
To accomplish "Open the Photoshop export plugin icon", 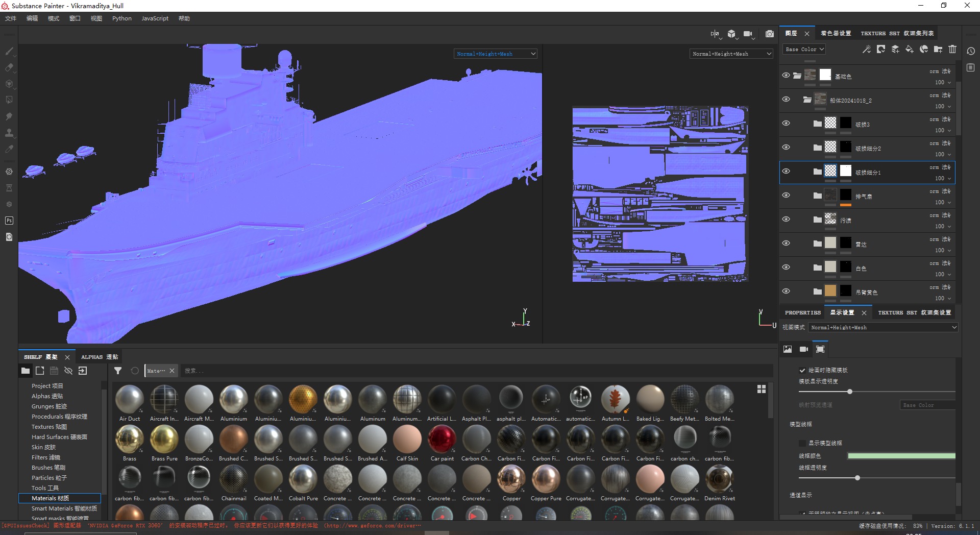I will point(9,221).
